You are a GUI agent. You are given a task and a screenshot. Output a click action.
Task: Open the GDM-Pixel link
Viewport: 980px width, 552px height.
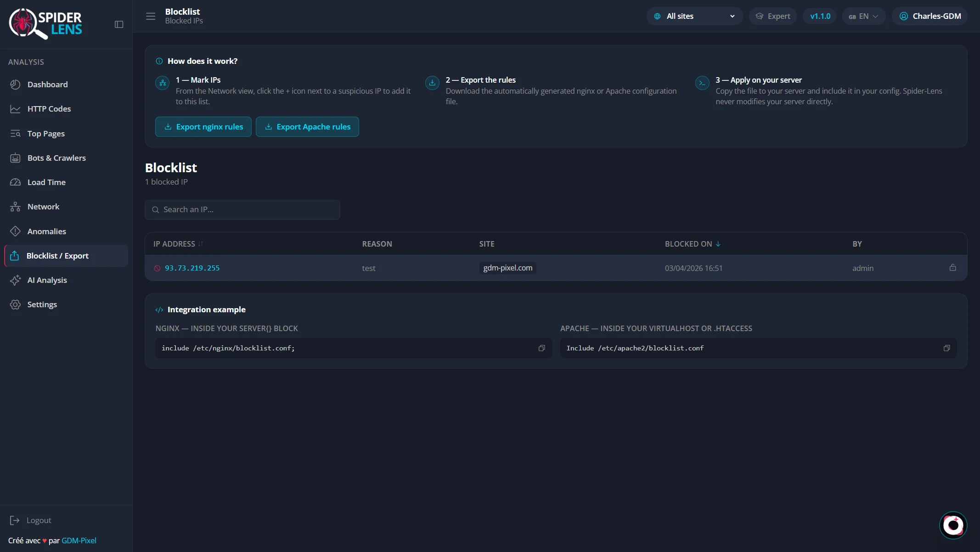[x=79, y=541]
